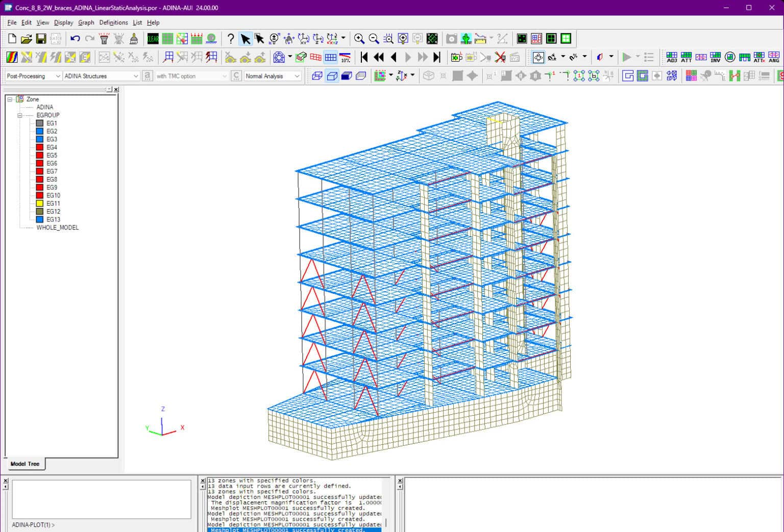784x532 pixels.
Task: Select the pick arrow tool
Action: coord(246,38)
